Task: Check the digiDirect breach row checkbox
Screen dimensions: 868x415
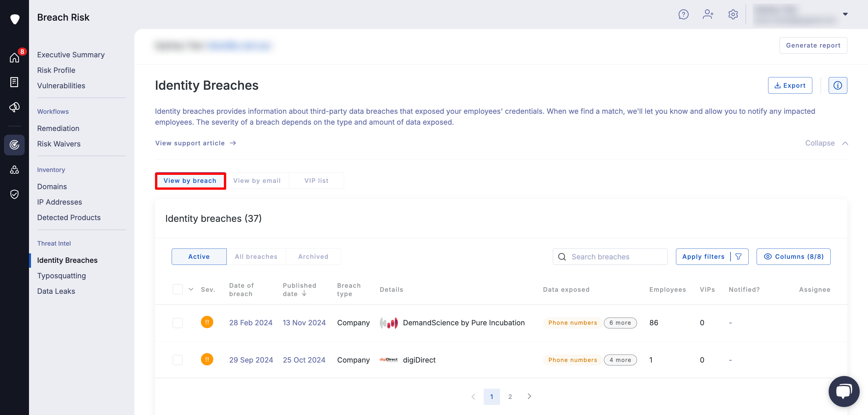Action: (178, 360)
